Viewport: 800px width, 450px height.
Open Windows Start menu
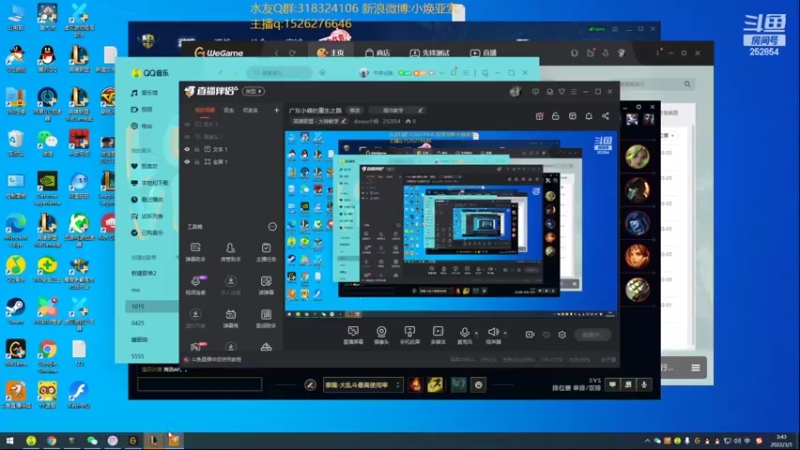tap(9, 441)
